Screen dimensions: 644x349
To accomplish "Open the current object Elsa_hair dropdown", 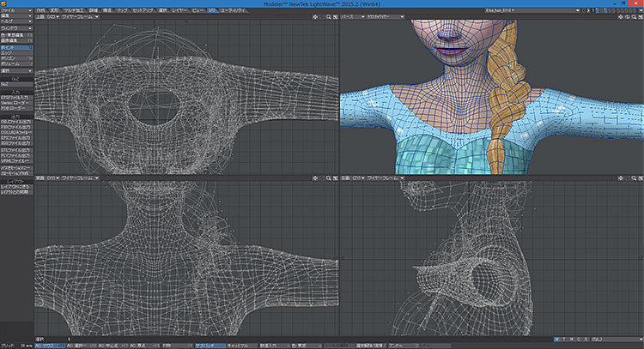I will (x=532, y=10).
